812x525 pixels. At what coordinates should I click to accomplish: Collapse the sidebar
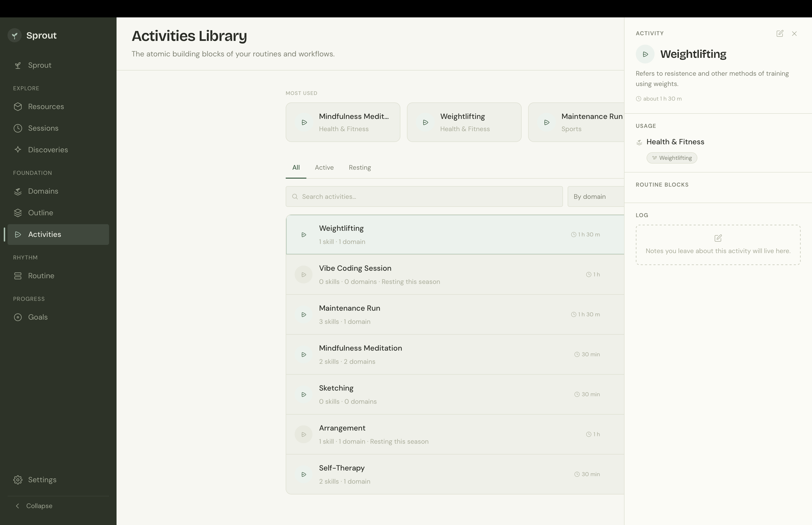(58, 506)
